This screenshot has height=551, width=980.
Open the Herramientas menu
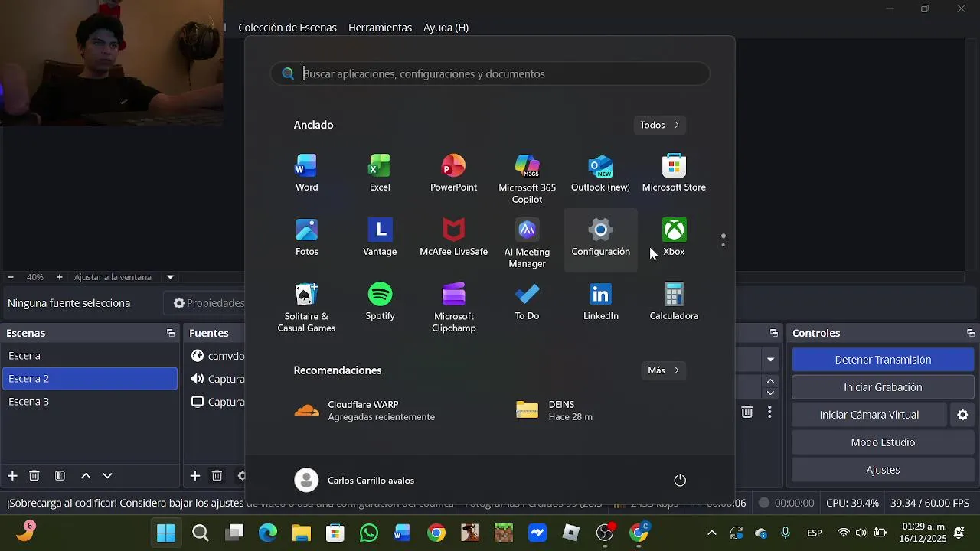coord(380,28)
